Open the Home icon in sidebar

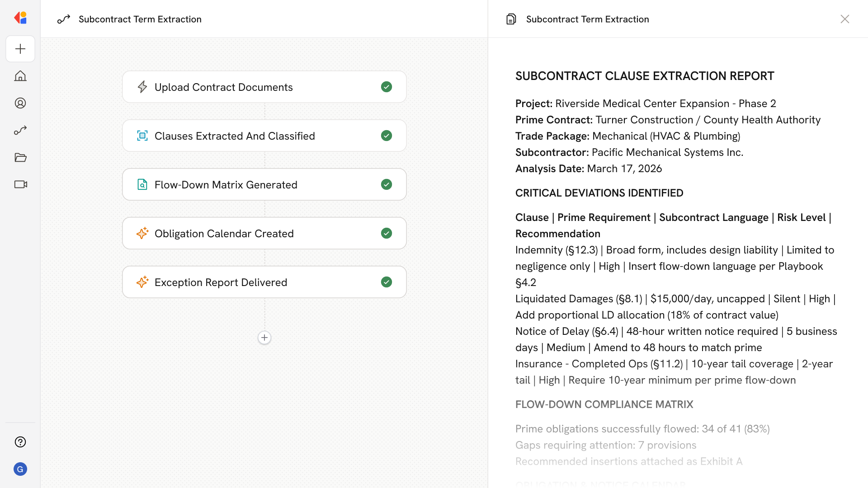pyautogui.click(x=20, y=76)
